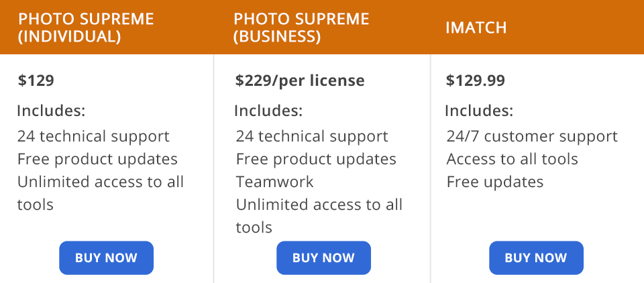The height and width of the screenshot is (283, 644).
Task: Buy the iMatch plan
Action: pyautogui.click(x=535, y=258)
